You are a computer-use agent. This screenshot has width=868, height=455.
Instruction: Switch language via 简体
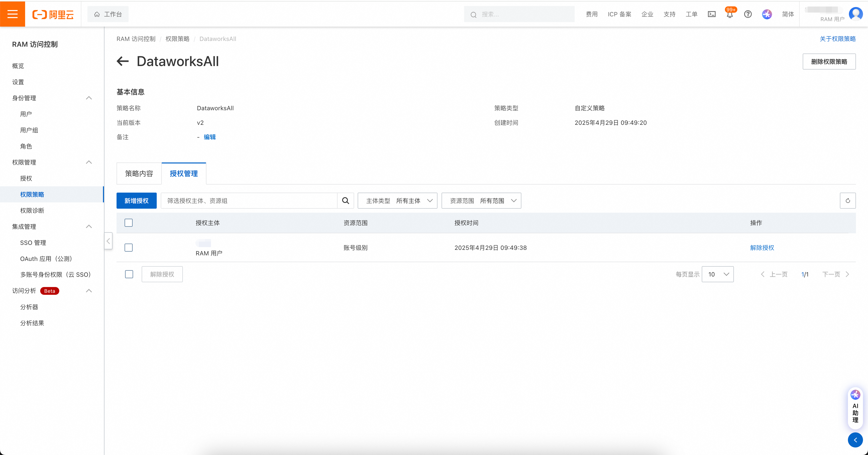pyautogui.click(x=788, y=14)
